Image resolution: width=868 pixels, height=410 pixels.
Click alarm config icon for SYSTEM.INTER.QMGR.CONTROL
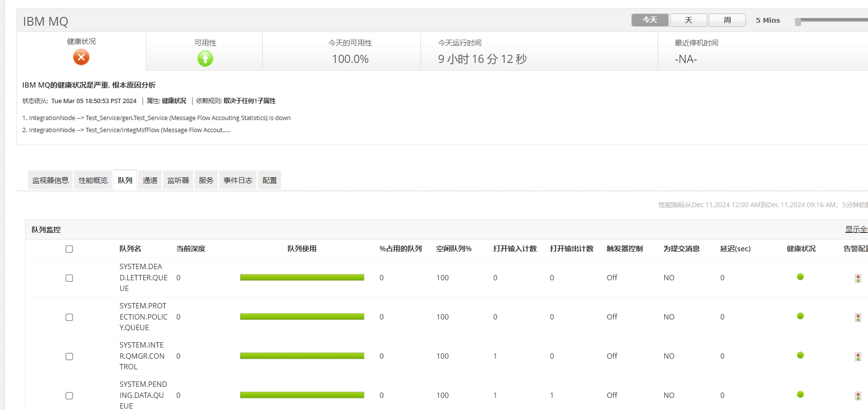tap(858, 357)
